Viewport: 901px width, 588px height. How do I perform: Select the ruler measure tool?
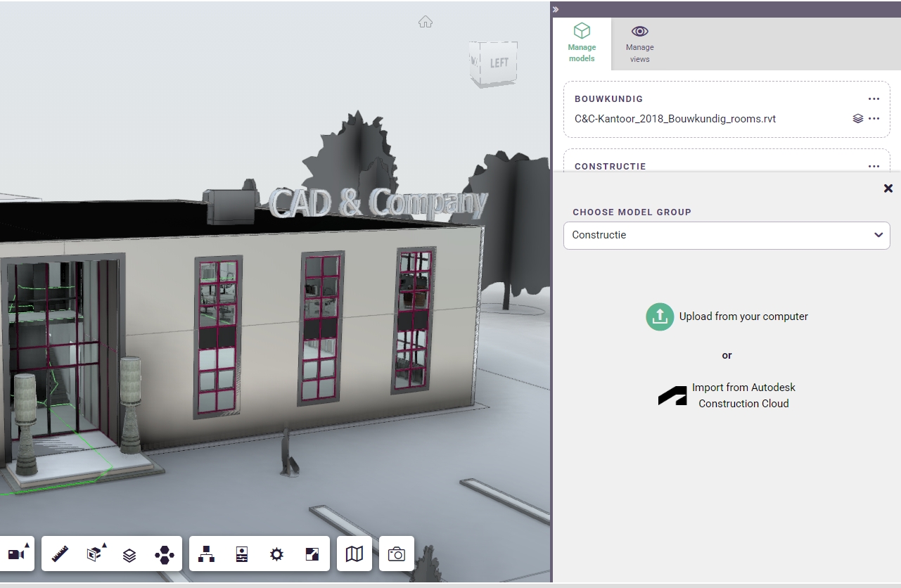pos(60,554)
